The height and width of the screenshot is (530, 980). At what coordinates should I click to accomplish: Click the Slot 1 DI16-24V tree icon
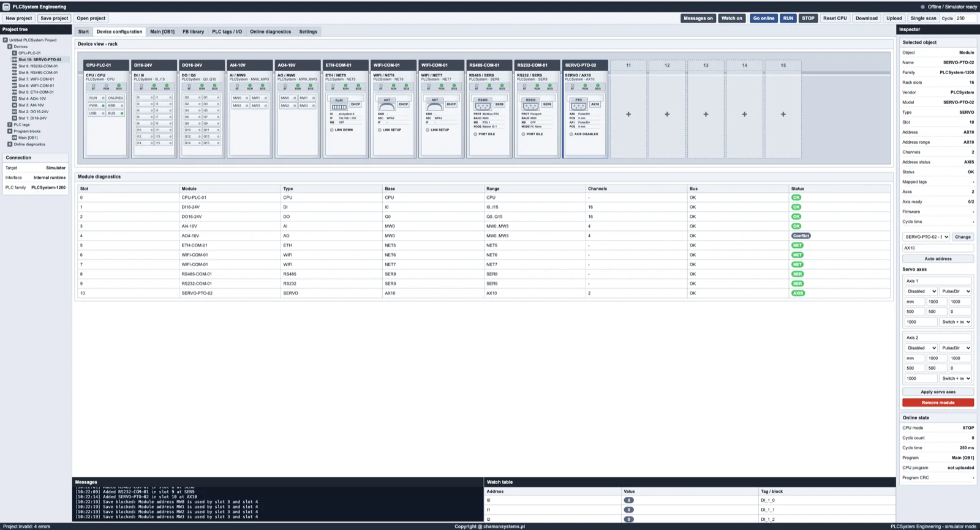15,118
